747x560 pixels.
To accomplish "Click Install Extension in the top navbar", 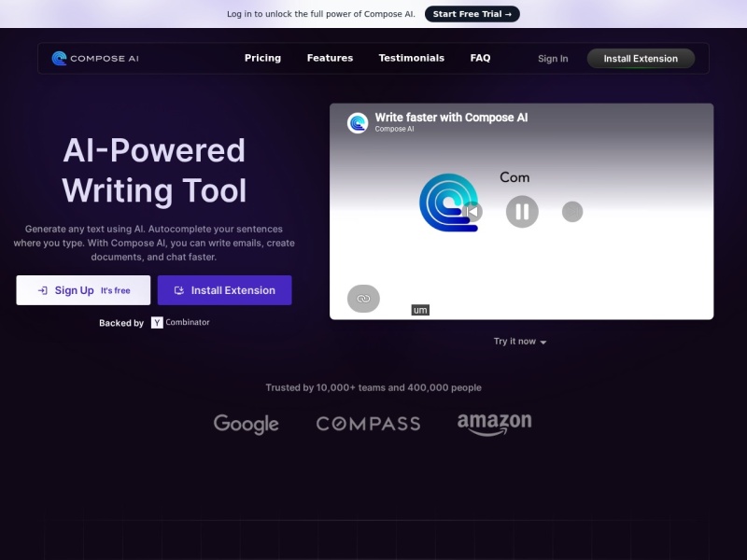I will 641,59.
